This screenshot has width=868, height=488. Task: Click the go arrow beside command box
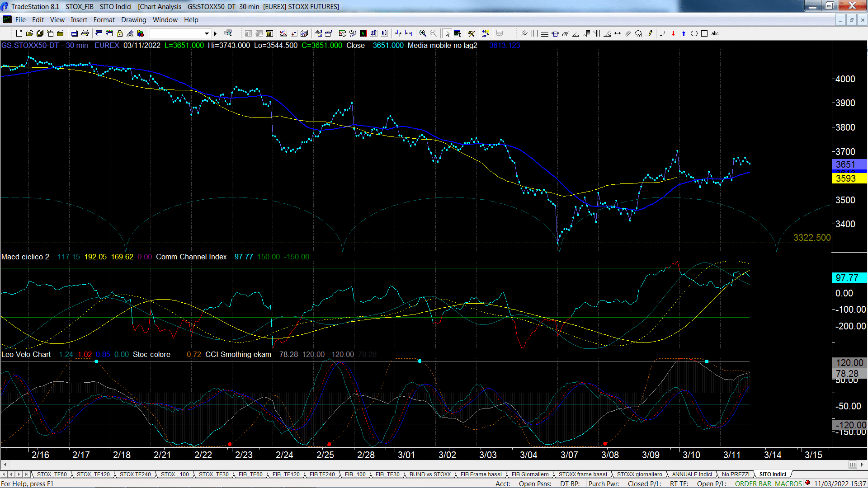[x=215, y=33]
